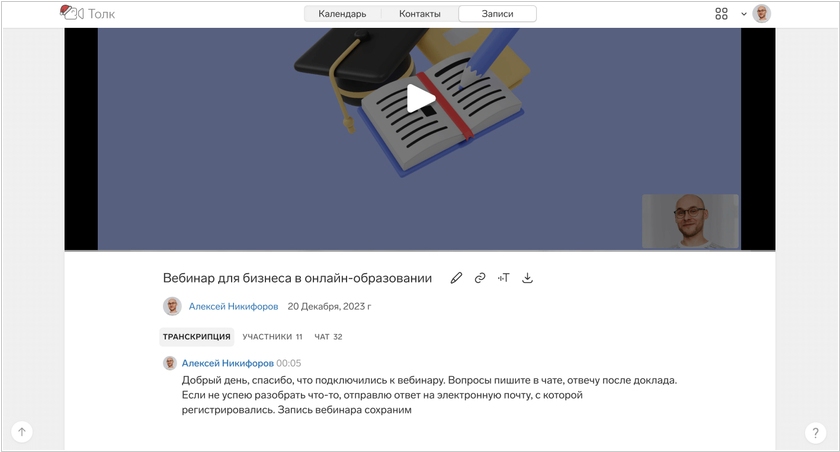Click Алексей Никифоров name in transcript

[228, 363]
